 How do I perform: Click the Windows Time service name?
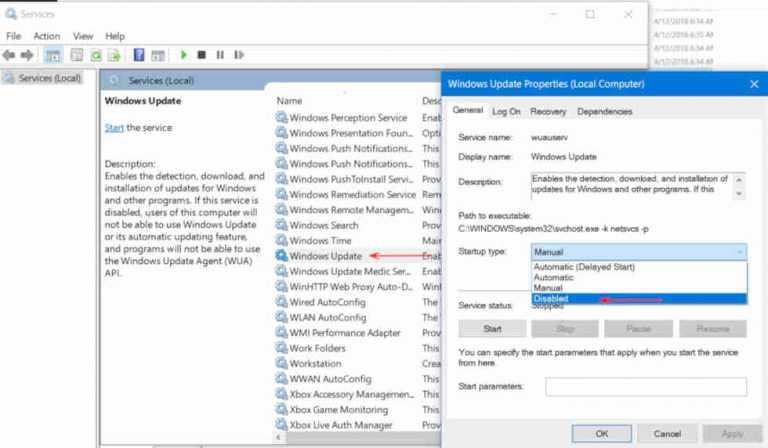point(320,241)
